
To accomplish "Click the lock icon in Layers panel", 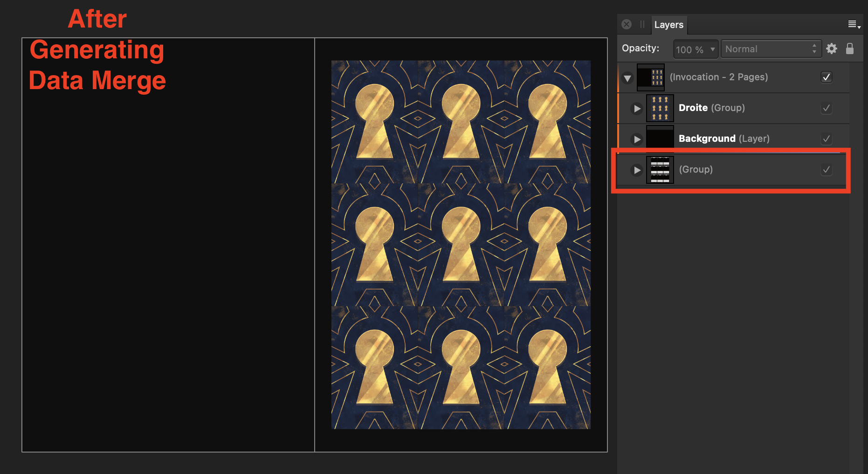I will point(850,49).
